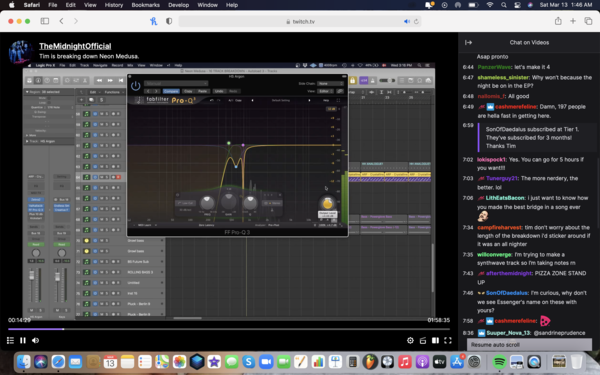Toggle theatre mode on the player
The width and height of the screenshot is (600, 375).
pyautogui.click(x=435, y=340)
